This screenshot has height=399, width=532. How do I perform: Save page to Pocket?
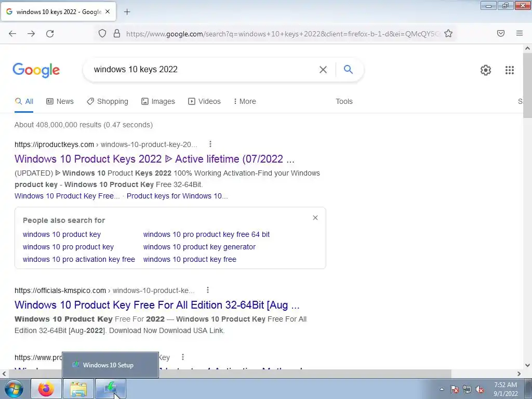pyautogui.click(x=500, y=33)
